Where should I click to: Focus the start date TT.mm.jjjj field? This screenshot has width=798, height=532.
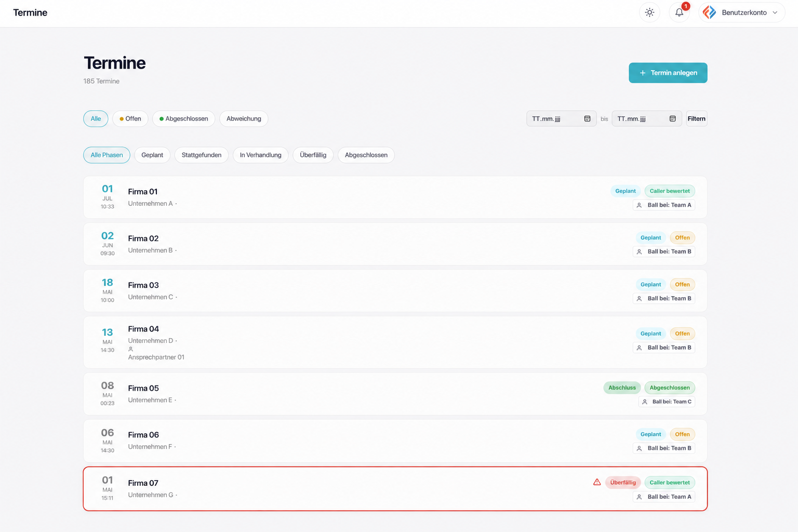click(x=561, y=118)
